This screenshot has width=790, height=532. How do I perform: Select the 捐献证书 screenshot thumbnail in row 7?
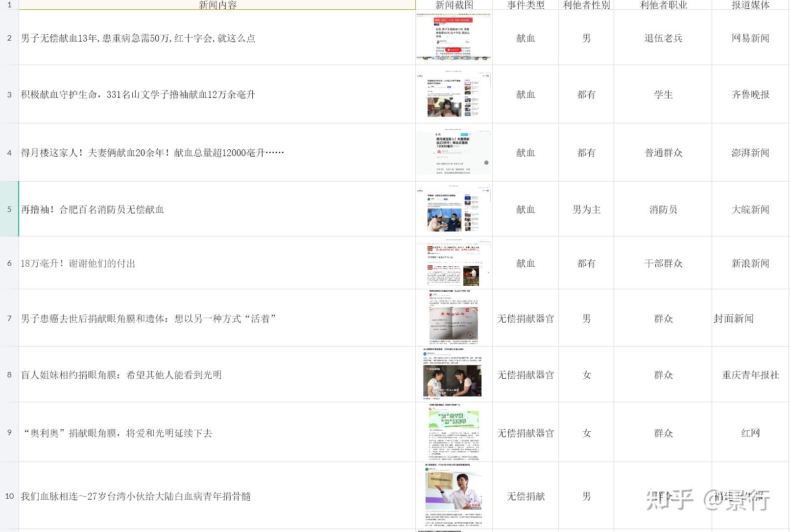tap(454, 318)
